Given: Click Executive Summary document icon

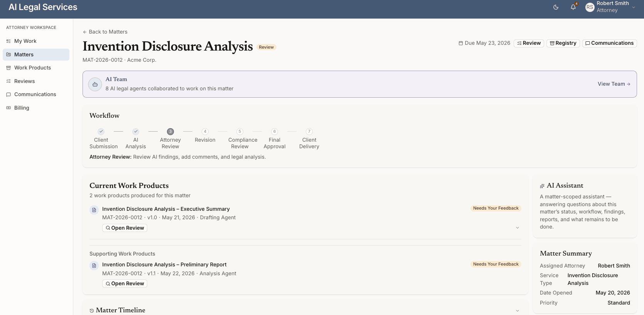Looking at the screenshot, I should pos(94,210).
